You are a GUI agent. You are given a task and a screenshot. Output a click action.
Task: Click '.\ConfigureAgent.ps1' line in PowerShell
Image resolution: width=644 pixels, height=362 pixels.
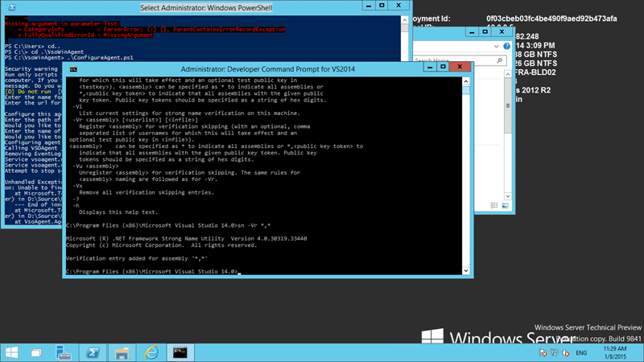click(x=69, y=57)
